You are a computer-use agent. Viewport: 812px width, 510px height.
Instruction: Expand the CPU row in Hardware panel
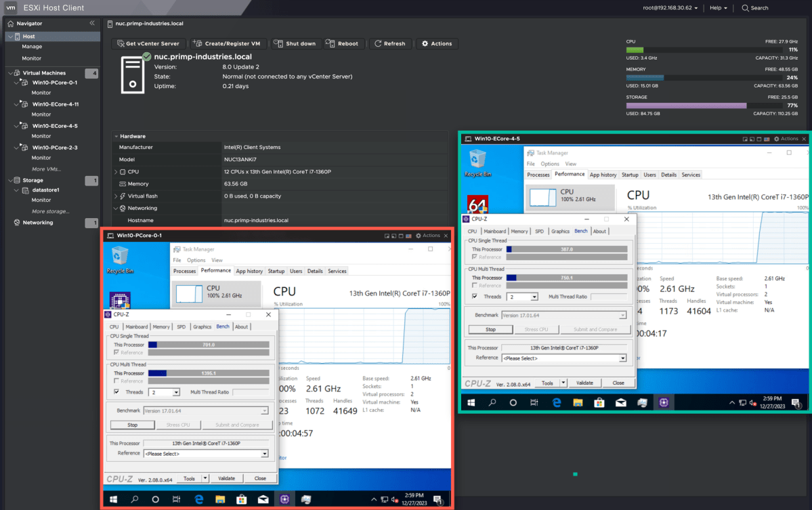(116, 172)
